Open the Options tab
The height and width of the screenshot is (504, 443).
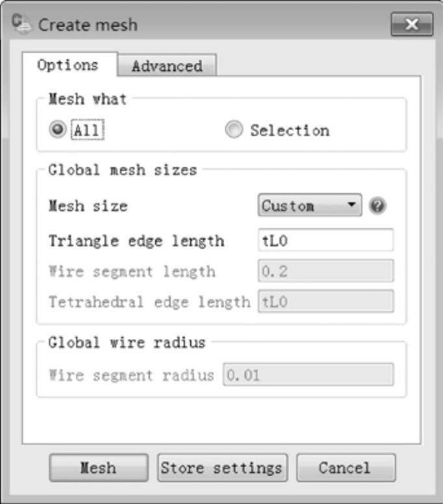pos(68,65)
